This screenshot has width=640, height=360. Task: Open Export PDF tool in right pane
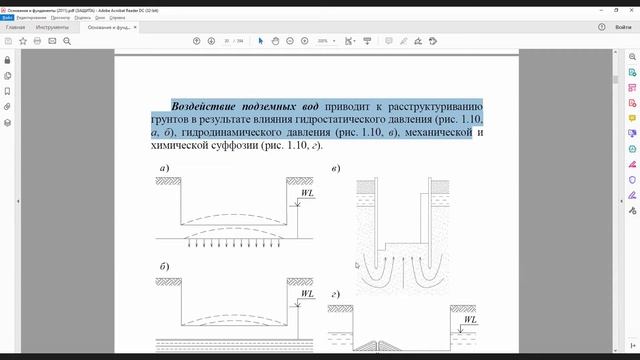click(632, 73)
